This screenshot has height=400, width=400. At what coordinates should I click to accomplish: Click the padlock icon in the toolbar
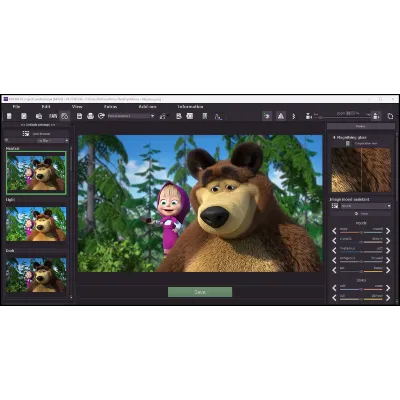click(x=163, y=116)
